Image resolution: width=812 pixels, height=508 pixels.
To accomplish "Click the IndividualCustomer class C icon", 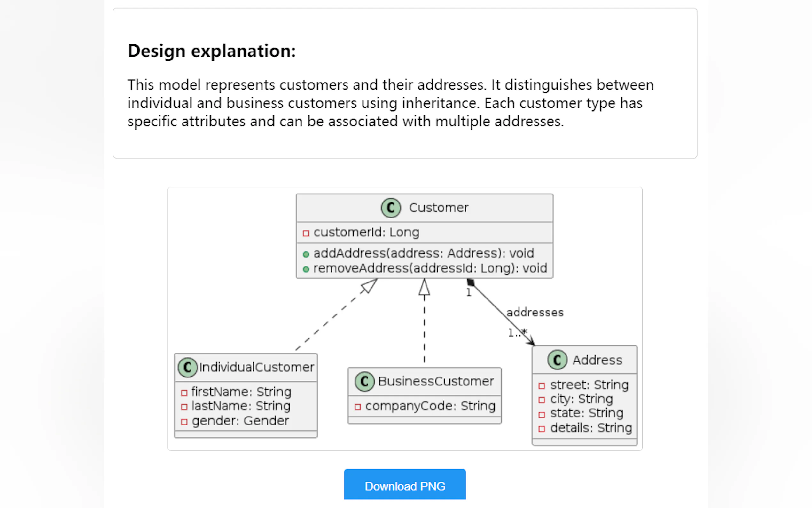I will tap(187, 367).
